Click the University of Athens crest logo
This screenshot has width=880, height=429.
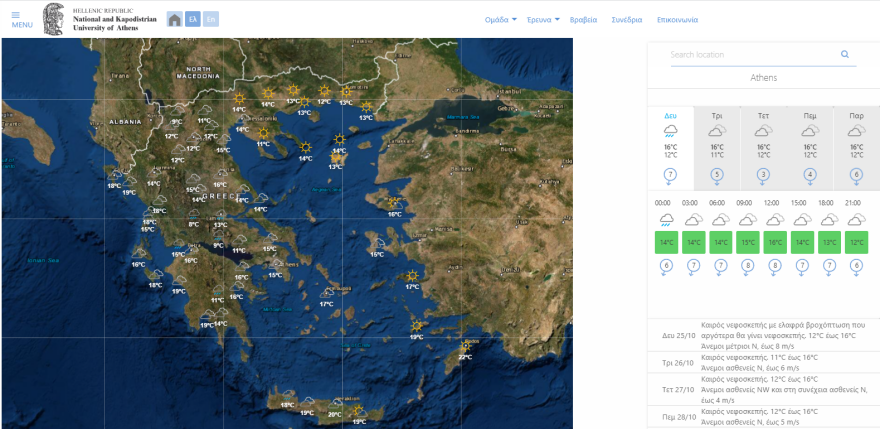coord(54,19)
